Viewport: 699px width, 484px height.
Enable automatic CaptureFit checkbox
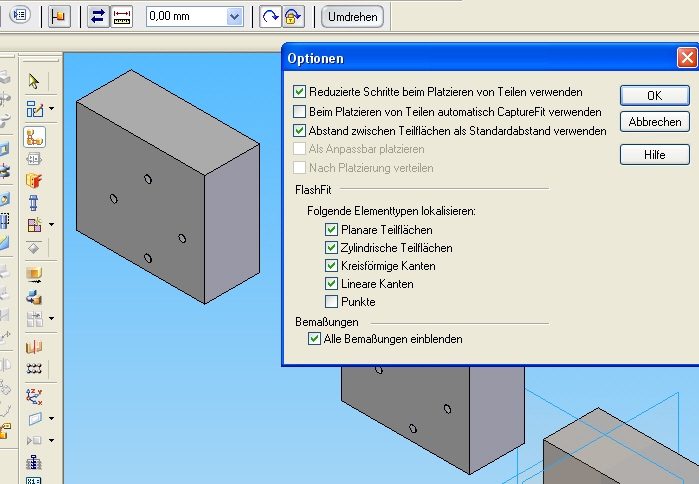click(x=299, y=111)
